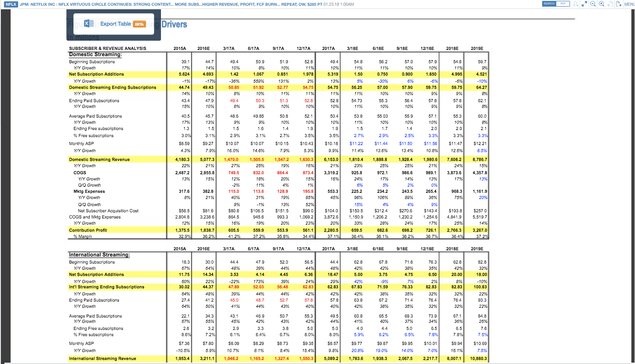Click the domestic 'Monthly ASP' row label

pos(81,144)
